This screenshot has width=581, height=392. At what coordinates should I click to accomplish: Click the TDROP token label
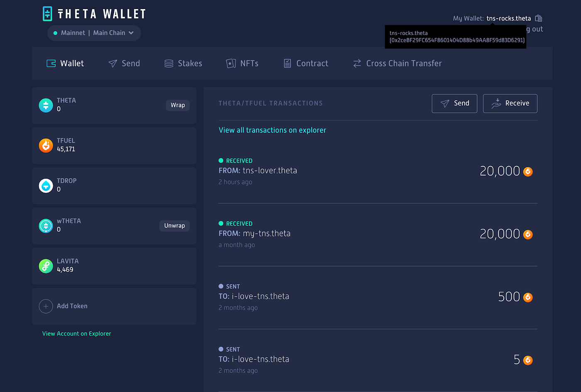pyautogui.click(x=67, y=181)
